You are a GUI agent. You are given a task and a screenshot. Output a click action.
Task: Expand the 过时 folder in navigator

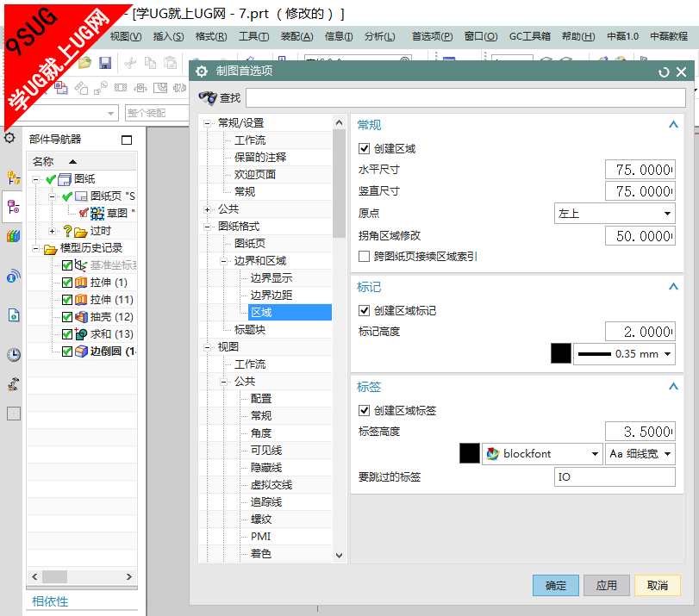pos(53,231)
